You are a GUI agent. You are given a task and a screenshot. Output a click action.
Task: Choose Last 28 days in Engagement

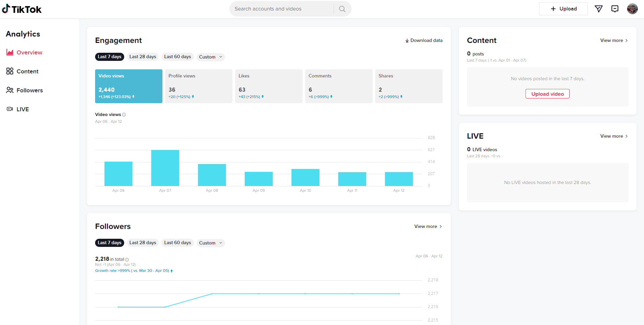click(x=143, y=57)
